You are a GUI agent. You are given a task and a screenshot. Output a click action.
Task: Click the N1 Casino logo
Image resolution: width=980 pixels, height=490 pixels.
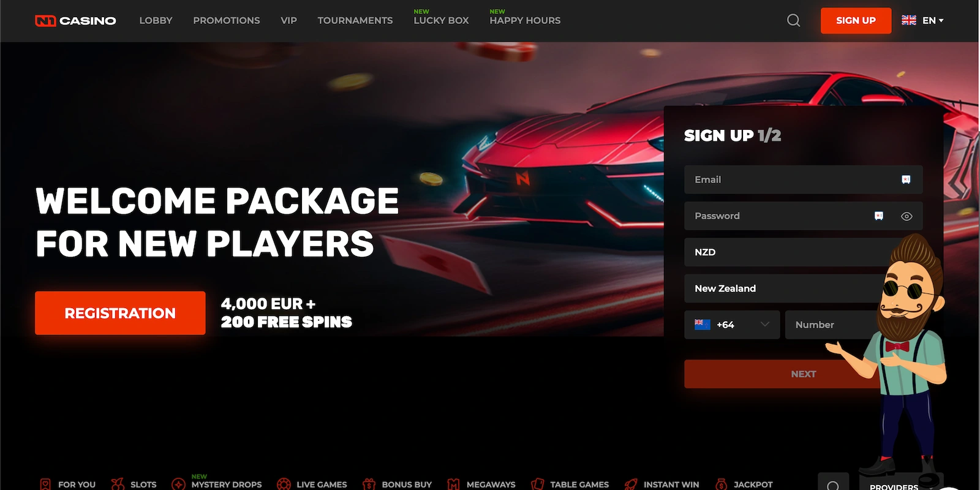point(75,21)
